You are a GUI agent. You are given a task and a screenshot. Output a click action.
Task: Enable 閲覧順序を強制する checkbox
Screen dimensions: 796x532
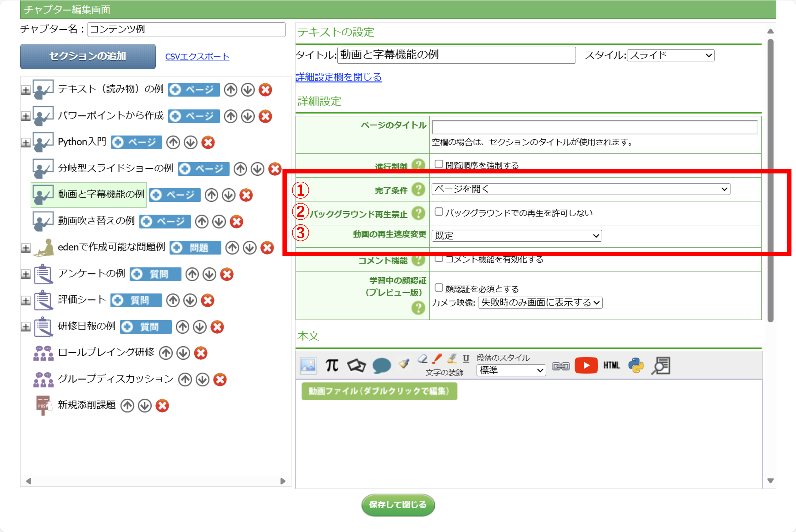pyautogui.click(x=439, y=164)
